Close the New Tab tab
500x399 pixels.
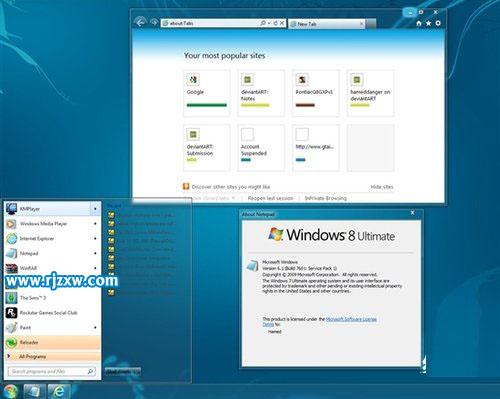tap(362, 24)
